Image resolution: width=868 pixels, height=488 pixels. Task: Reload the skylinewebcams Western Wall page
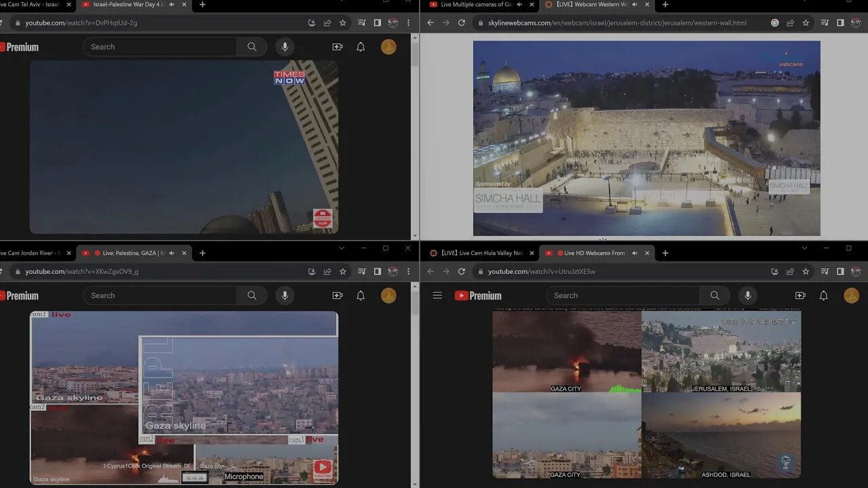462,22
